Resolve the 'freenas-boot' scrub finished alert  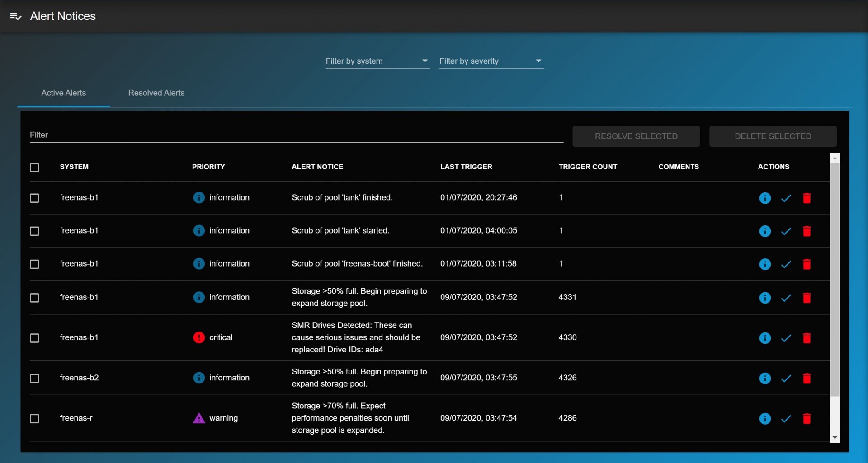point(786,264)
